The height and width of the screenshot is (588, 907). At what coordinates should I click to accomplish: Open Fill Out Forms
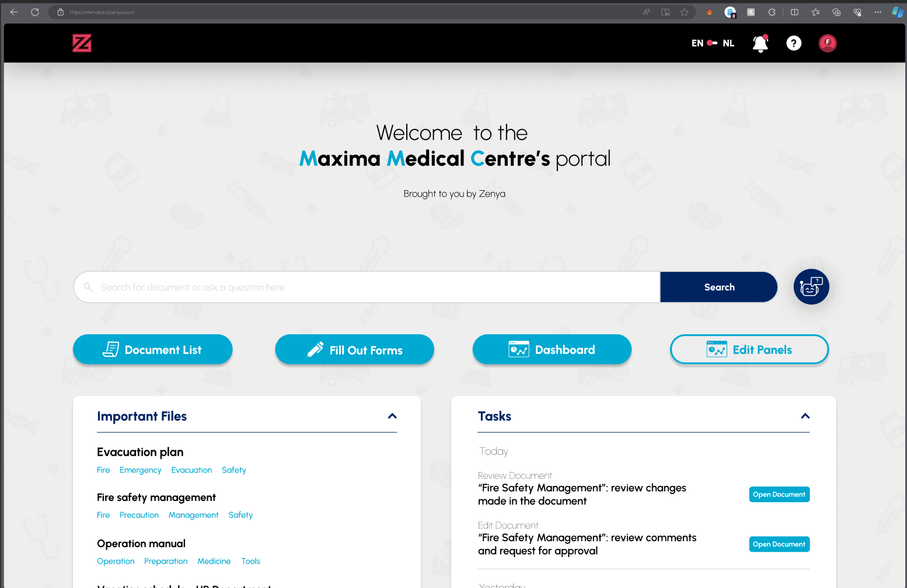pos(355,349)
